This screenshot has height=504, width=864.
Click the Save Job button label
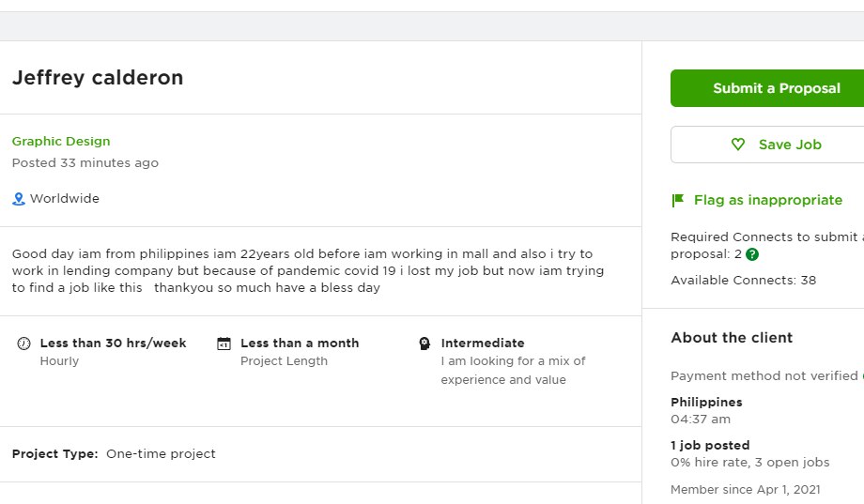tap(790, 145)
